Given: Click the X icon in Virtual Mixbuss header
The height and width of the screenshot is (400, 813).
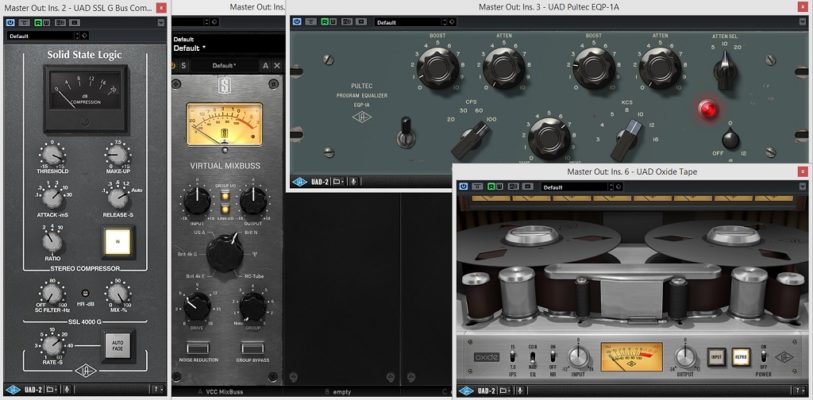Looking at the screenshot, I should tap(277, 65).
